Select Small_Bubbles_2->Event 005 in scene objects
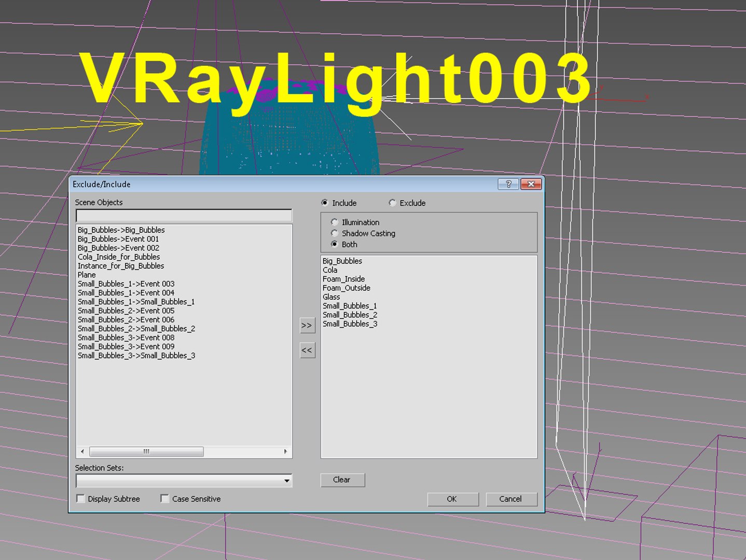The width and height of the screenshot is (746, 560). point(126,311)
